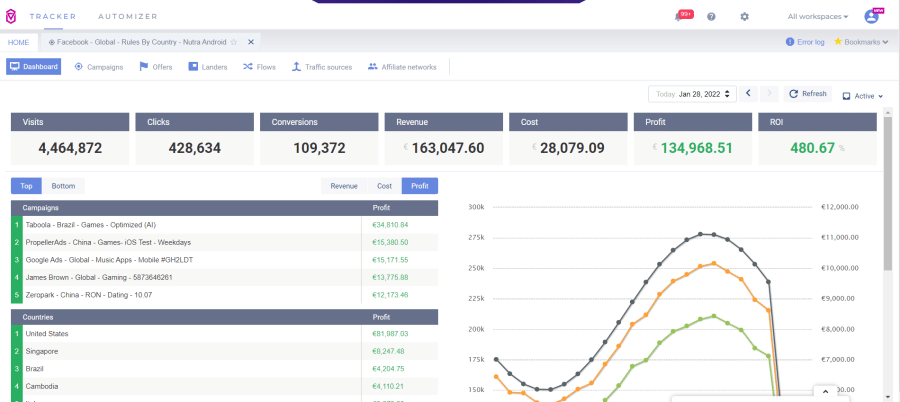Viewport: 900px width, 402px height.
Task: Show rankings by Profit
Action: click(420, 186)
